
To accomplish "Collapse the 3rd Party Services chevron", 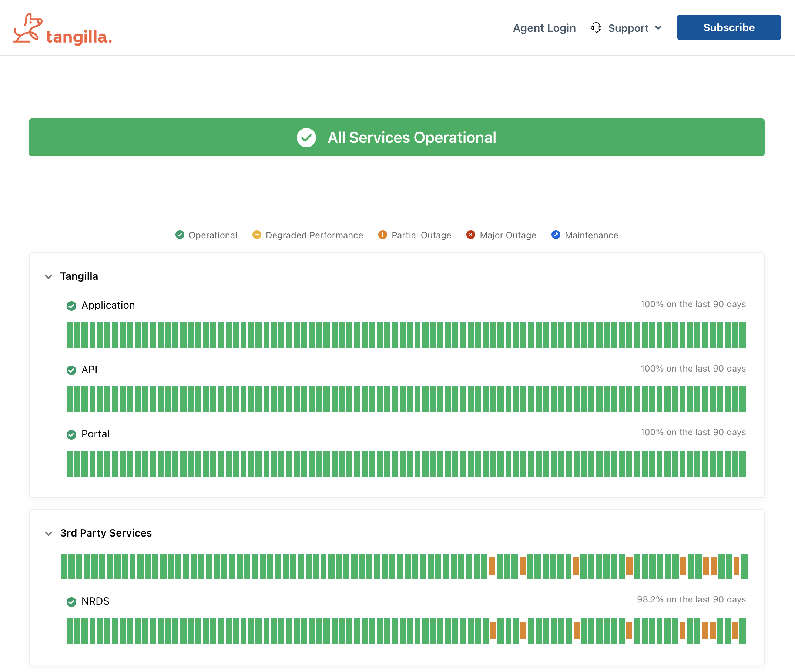I will point(48,533).
